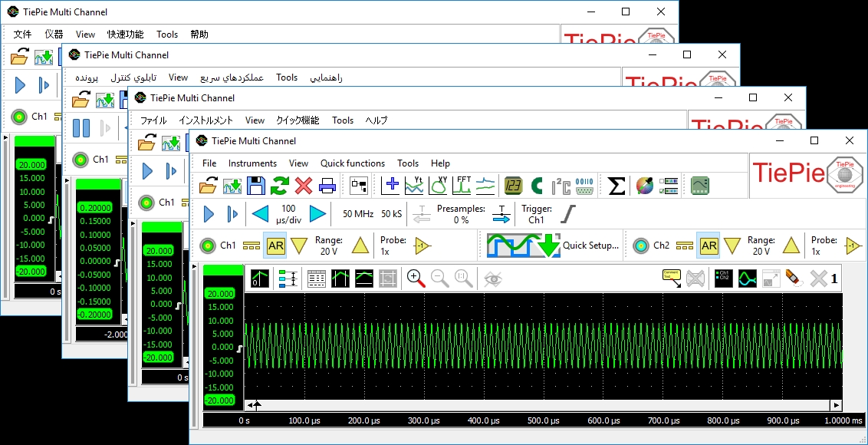Click the Sigma math functions icon
Viewport: 868px width, 445px height.
[616, 185]
